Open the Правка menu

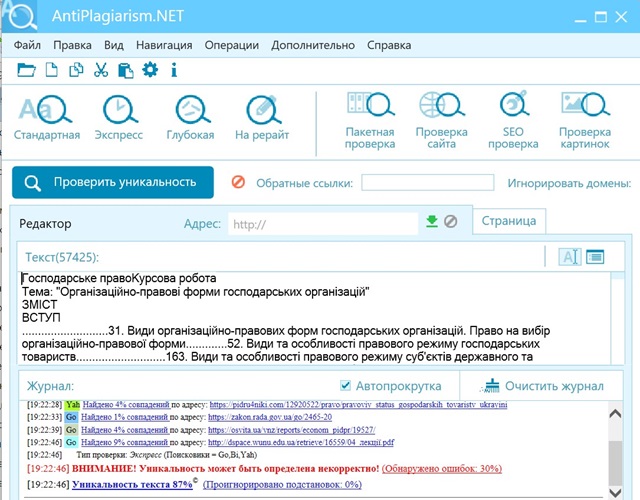tap(72, 45)
